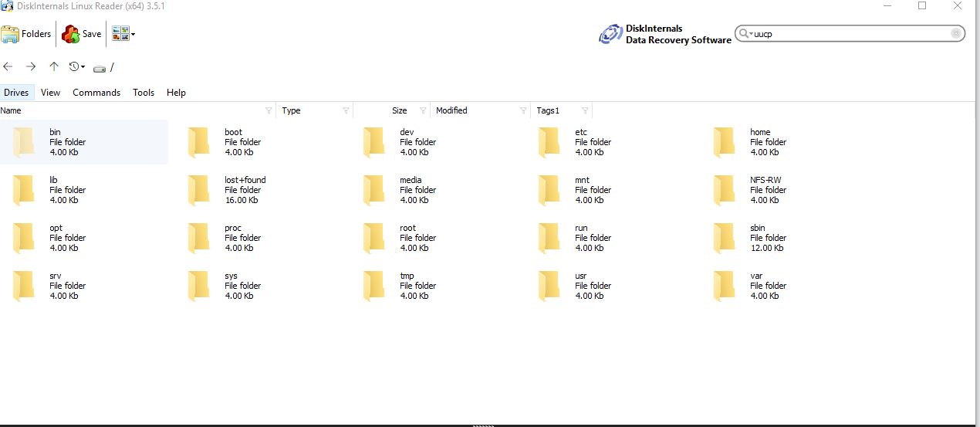Screen dimensions: 980x427
Task: Click the search field containing uucp
Action: [850, 34]
